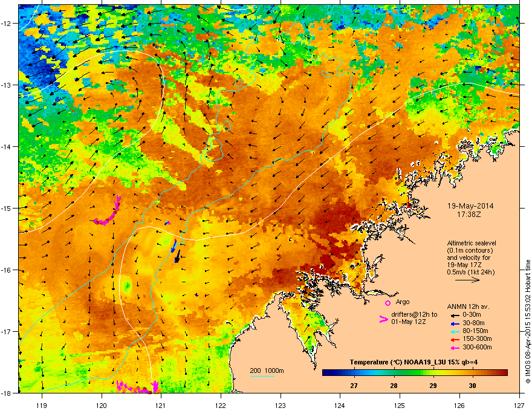Viewport: 532px width, 411px height.
Task: Click the 0.5m/s velocity scale arrow
Action: click(x=467, y=280)
